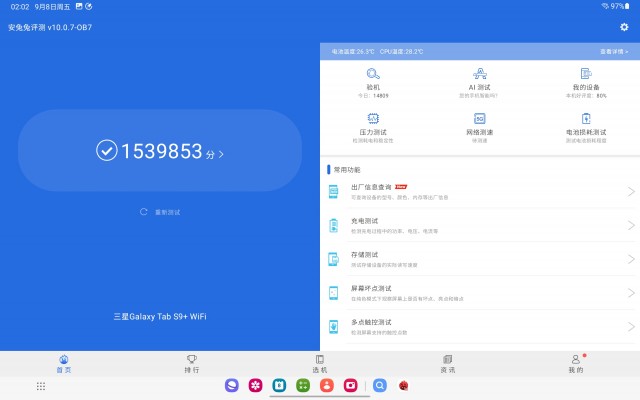The width and height of the screenshot is (640, 400).
Task: Launch the red Camera app in taskbar
Action: click(350, 385)
